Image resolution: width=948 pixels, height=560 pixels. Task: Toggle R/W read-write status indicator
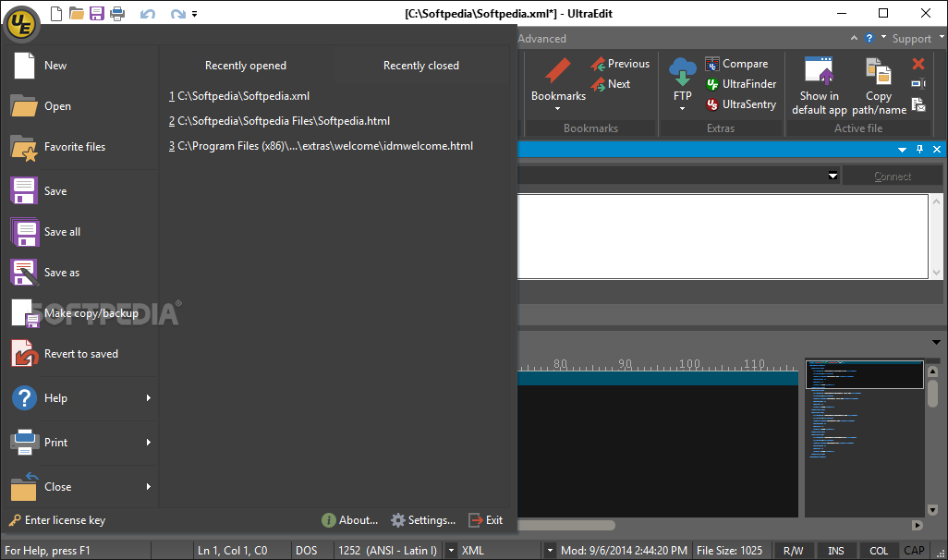point(793,551)
